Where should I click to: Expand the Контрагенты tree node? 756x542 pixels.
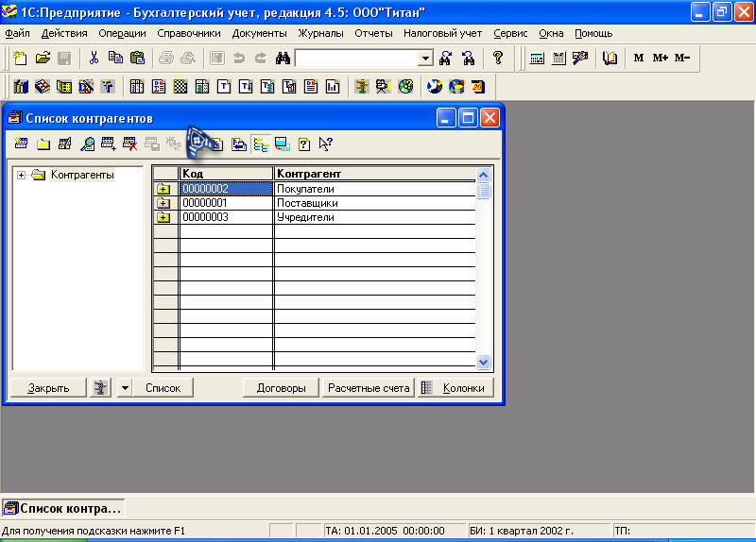tap(21, 175)
